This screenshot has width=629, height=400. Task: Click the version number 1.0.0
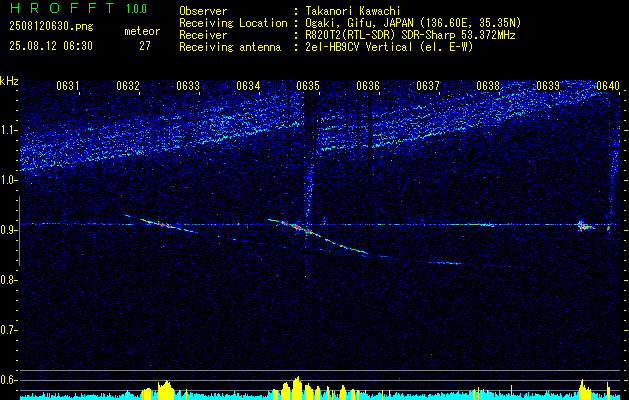[x=136, y=8]
